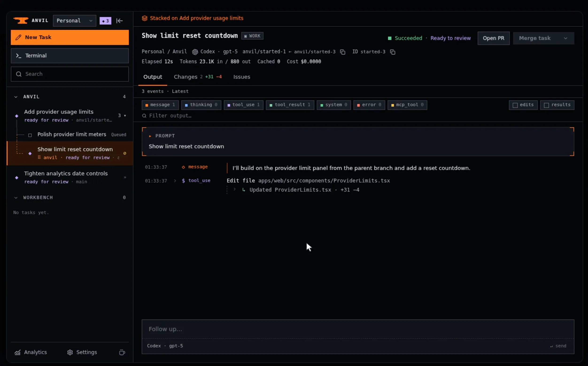Create a New Task

(x=70, y=38)
